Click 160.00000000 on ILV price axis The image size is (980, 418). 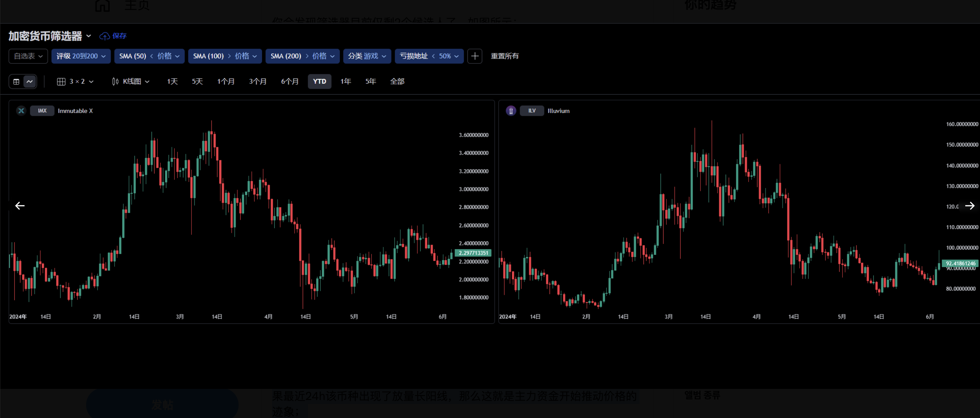[x=962, y=124]
